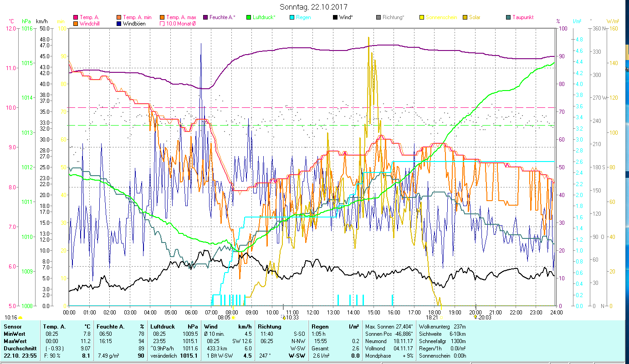629x364 pixels.
Task: Click the "Wolkenunterg" cloud base row
Action: pos(442,327)
